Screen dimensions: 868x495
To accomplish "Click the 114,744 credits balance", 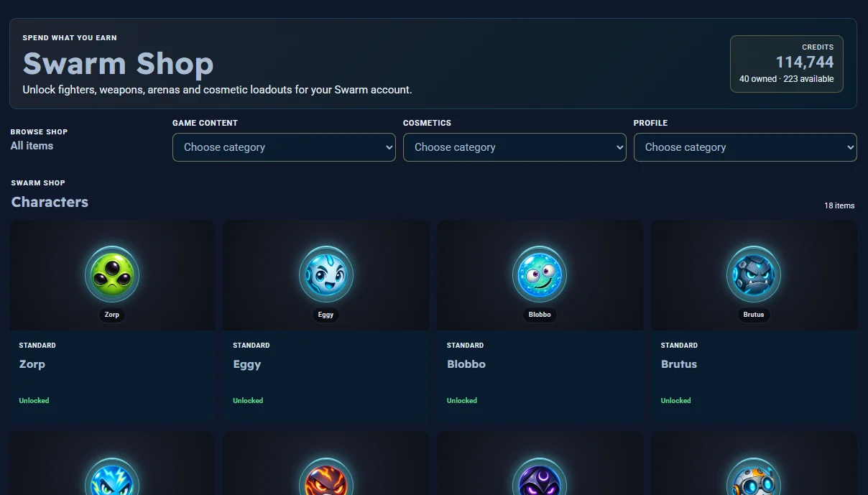I will pyautogui.click(x=805, y=63).
